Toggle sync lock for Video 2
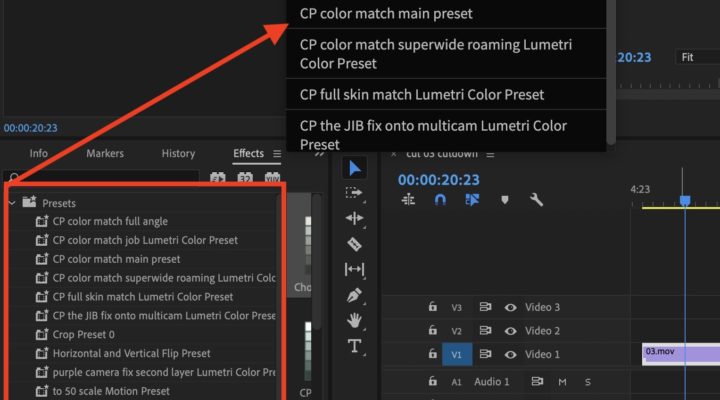The height and width of the screenshot is (400, 720). [x=485, y=331]
